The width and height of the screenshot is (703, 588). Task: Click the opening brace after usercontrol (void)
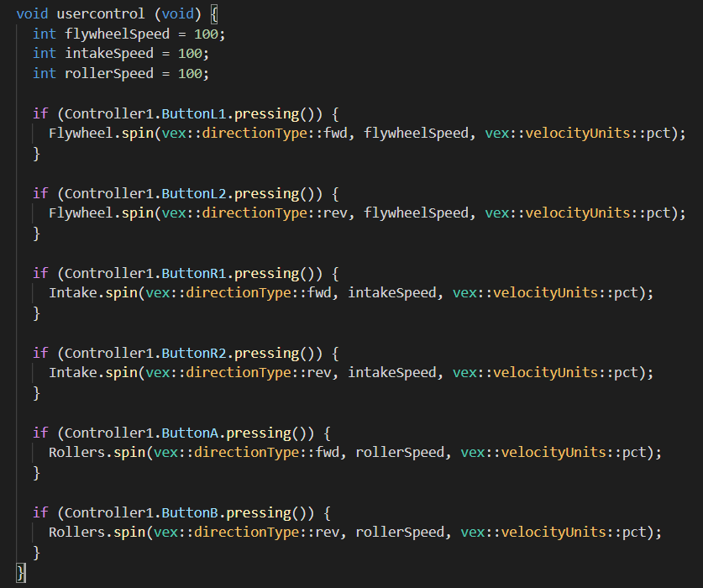214,14
